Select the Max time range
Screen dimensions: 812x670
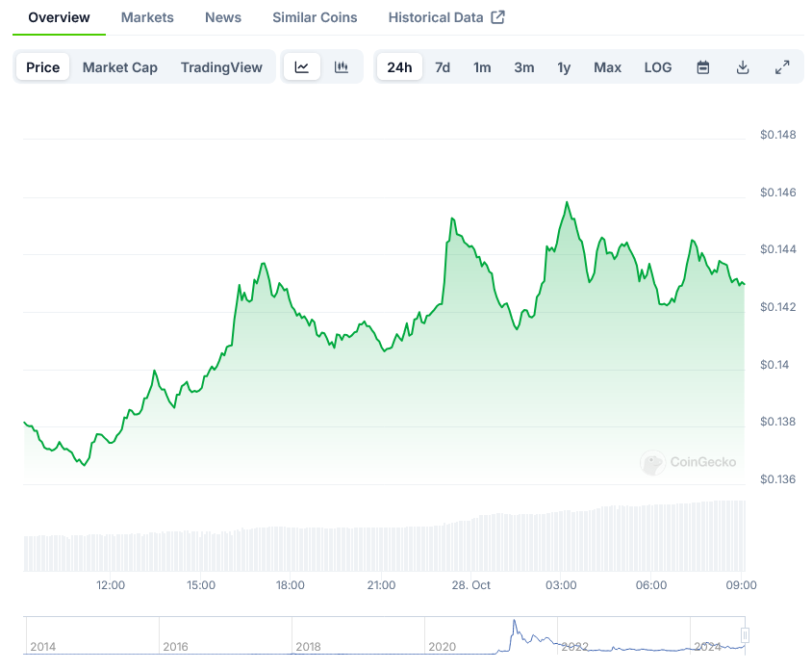607,67
